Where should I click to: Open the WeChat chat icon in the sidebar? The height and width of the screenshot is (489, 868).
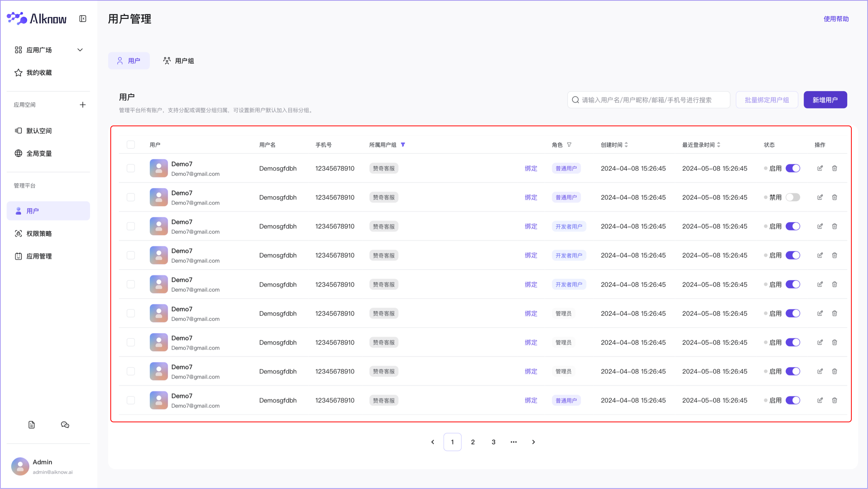click(x=65, y=425)
